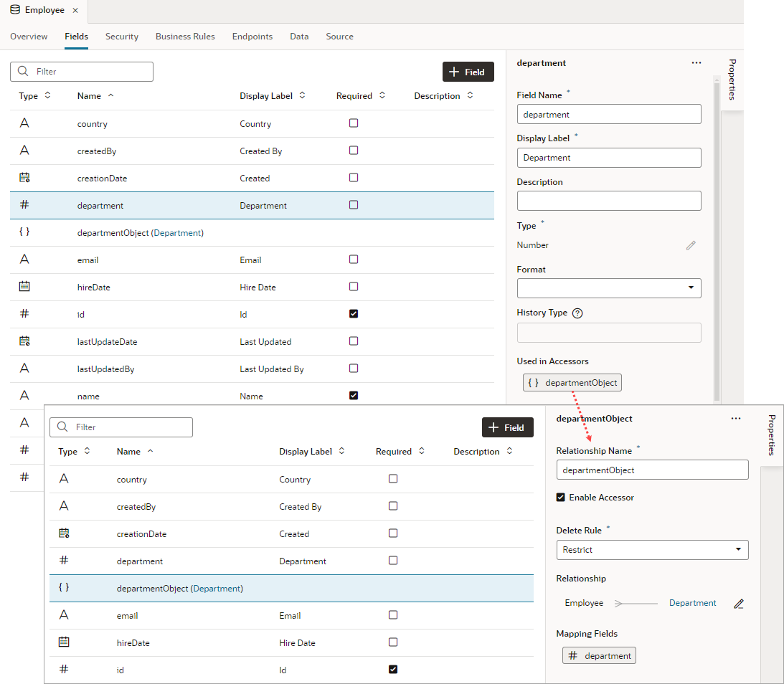Edit the relationship with pencil icon

739,604
